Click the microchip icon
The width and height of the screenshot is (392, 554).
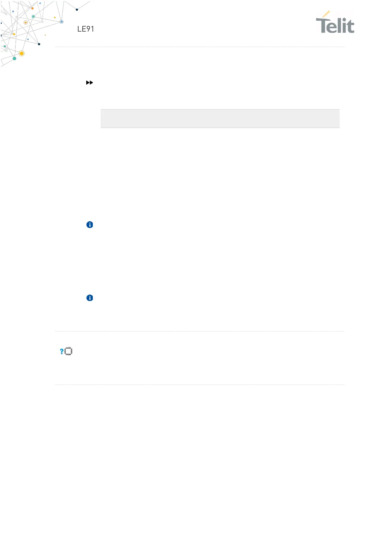[x=68, y=351]
